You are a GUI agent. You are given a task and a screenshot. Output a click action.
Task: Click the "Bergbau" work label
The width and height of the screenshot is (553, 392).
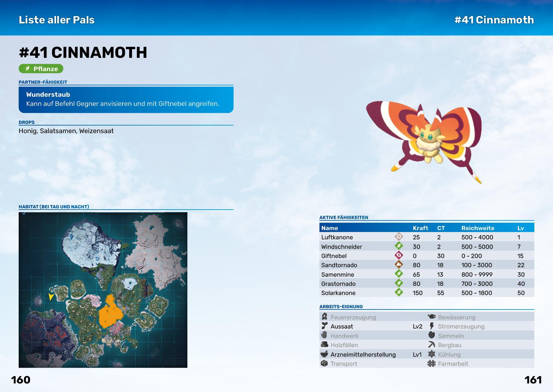click(x=450, y=345)
